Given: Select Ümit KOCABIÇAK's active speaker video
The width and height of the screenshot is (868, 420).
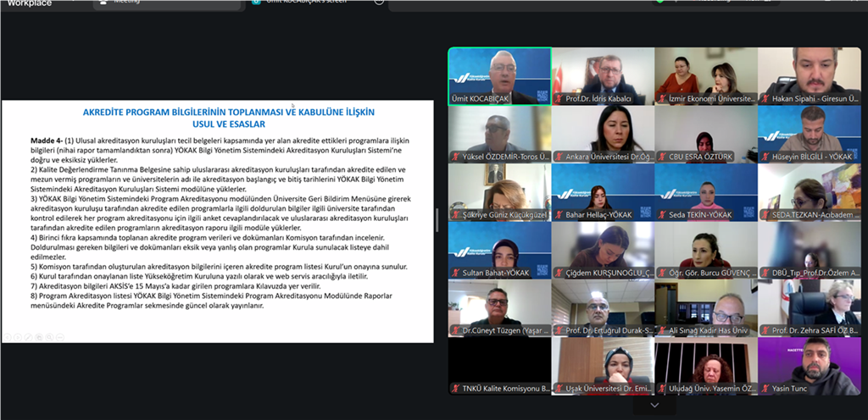Looking at the screenshot, I should [x=499, y=73].
